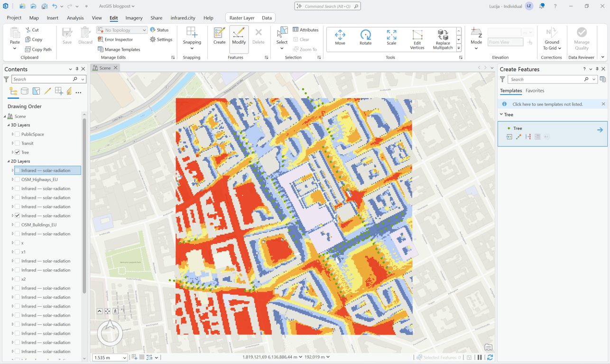Activate the Rotate tool
The width and height of the screenshot is (610, 364).
click(365, 37)
